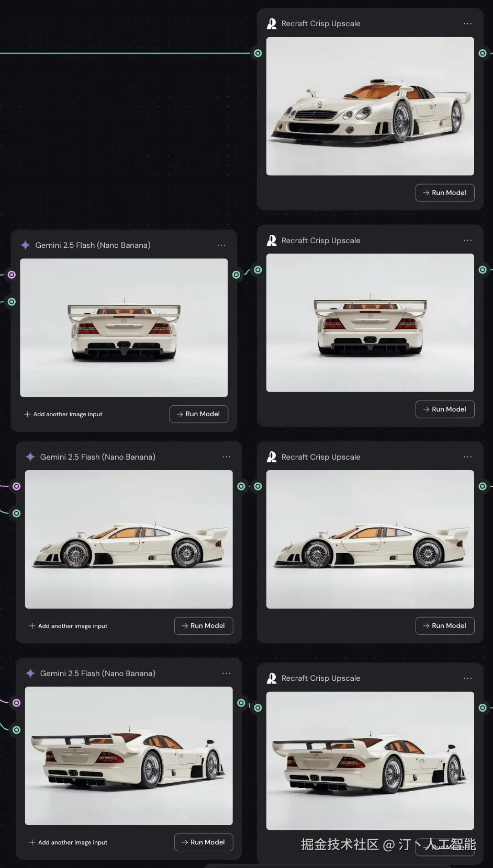
Task: Open options menu of rear-view Gemini node
Action: tap(221, 245)
